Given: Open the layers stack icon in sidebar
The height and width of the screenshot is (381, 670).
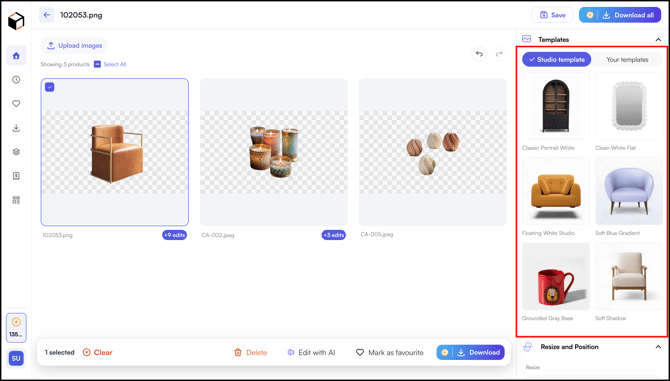Looking at the screenshot, I should pyautogui.click(x=16, y=152).
